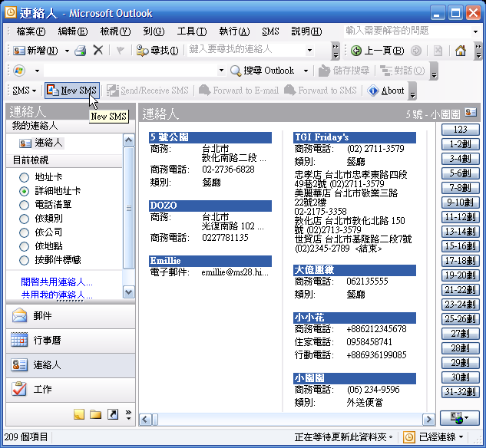Viewport: 486px width, 448px height.
Task: Select the 詳細地址卡 view radio button
Action: pos(24,191)
